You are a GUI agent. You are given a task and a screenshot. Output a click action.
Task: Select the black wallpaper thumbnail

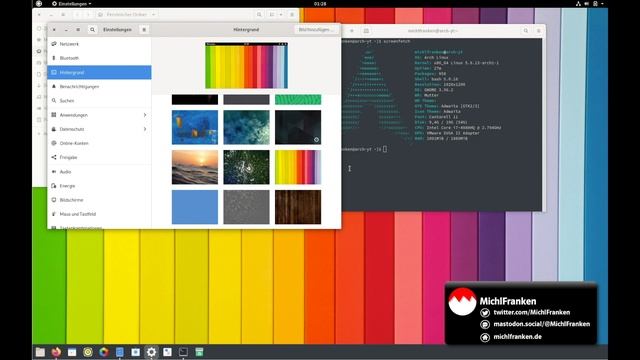[x=195, y=99]
